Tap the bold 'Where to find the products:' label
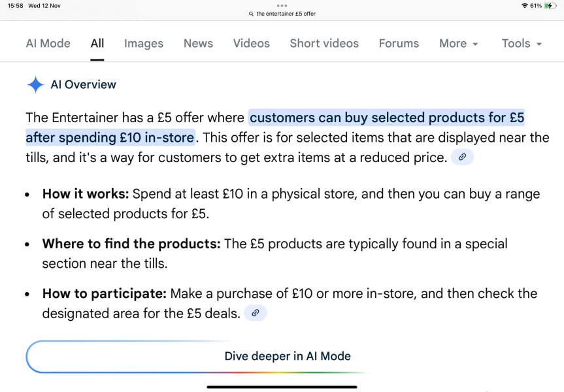Screen dimensions: 564x392 pos(131,244)
